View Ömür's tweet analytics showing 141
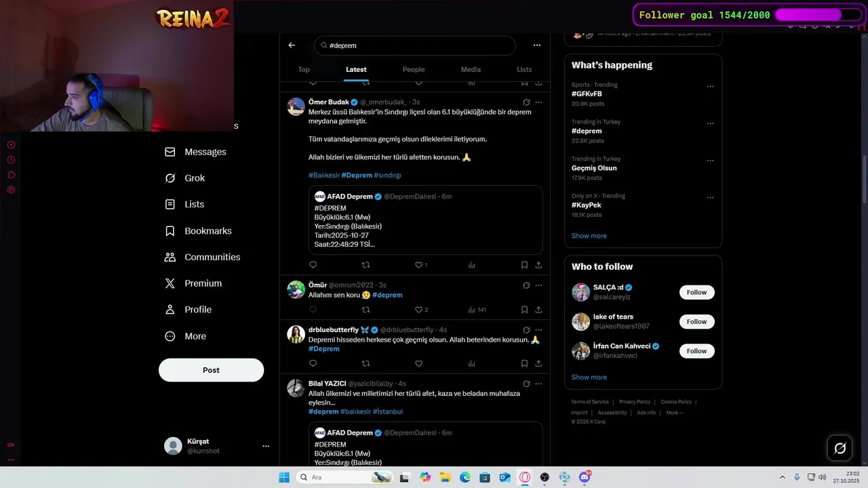Viewport: 868px width, 488px height. [x=477, y=310]
